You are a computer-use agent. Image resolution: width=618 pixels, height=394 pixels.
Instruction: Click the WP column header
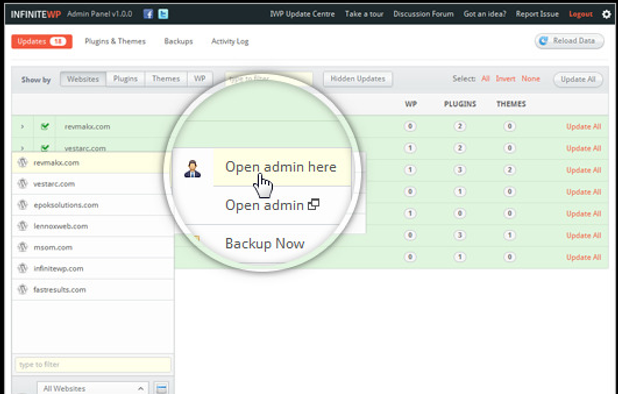point(411,104)
